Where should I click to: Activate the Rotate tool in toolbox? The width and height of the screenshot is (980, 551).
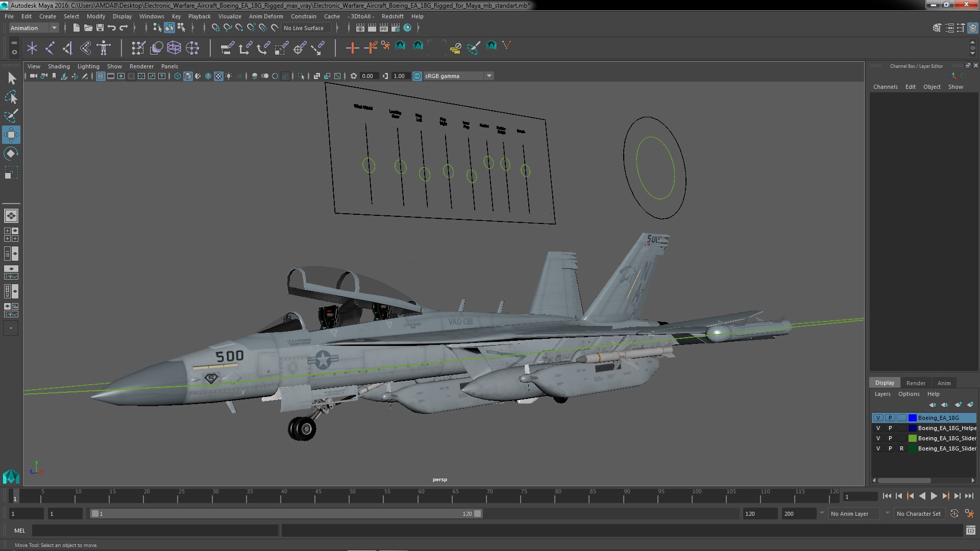tap(11, 154)
